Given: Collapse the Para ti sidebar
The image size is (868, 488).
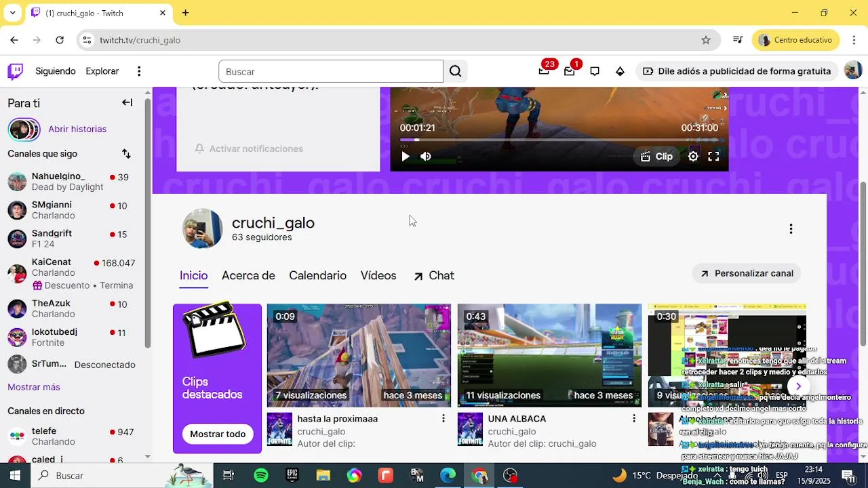Looking at the screenshot, I should (127, 102).
